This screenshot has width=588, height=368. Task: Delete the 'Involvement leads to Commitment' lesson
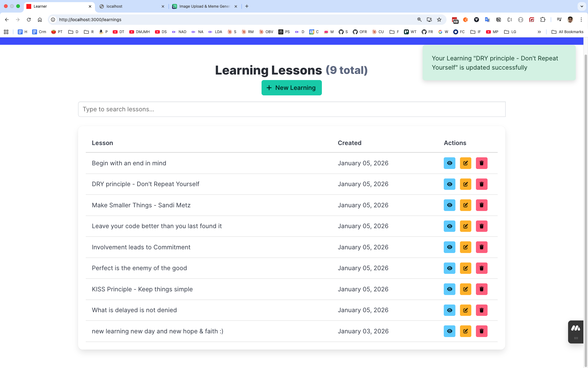(x=481, y=247)
